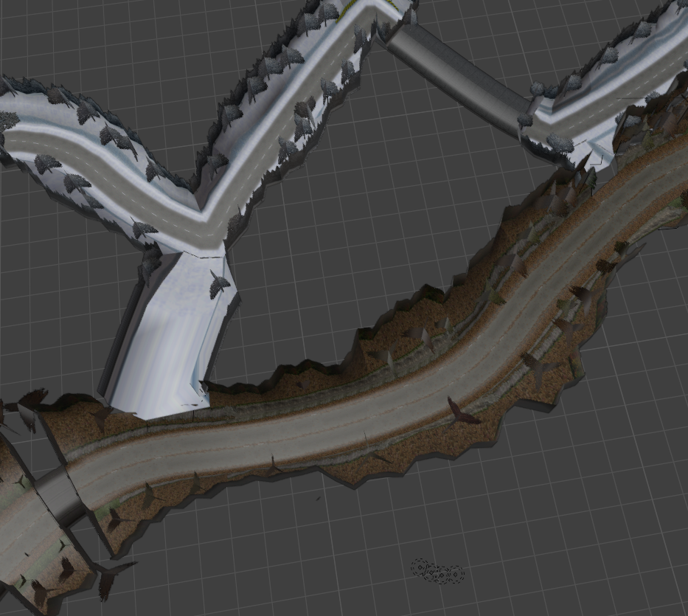Select the snowy tree beside the tunnel's right end
This screenshot has width=688, height=616.
tap(560, 142)
